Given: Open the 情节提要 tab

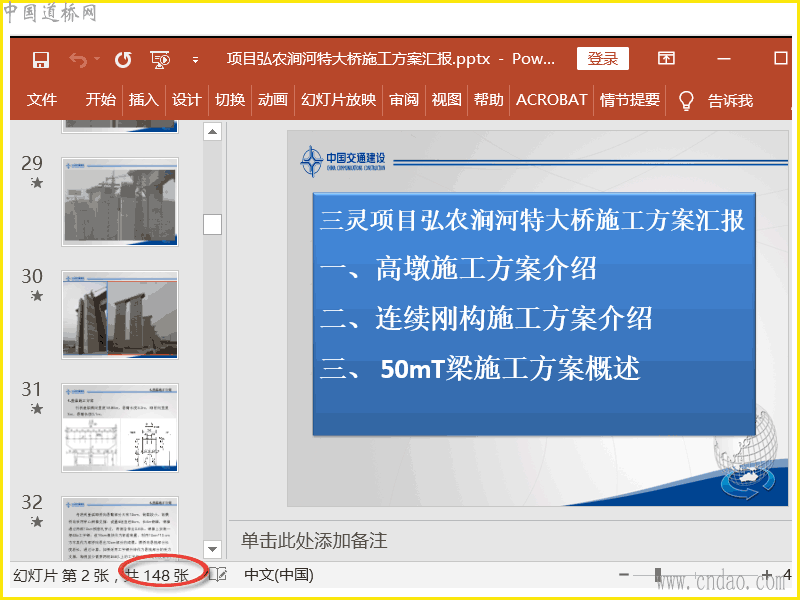Looking at the screenshot, I should pyautogui.click(x=630, y=99).
